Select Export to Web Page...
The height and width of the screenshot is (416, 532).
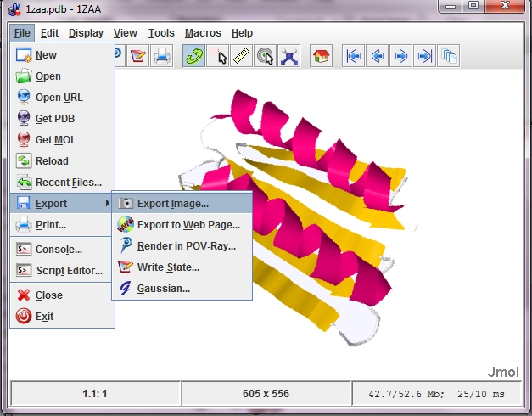click(x=182, y=224)
